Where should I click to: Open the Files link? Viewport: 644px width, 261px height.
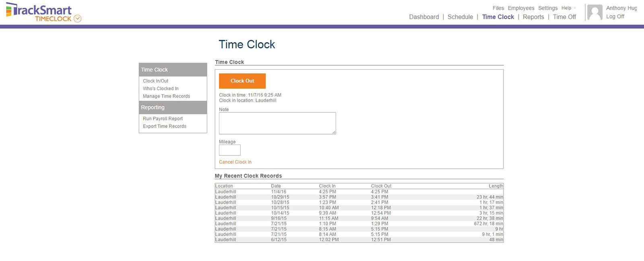(x=498, y=8)
